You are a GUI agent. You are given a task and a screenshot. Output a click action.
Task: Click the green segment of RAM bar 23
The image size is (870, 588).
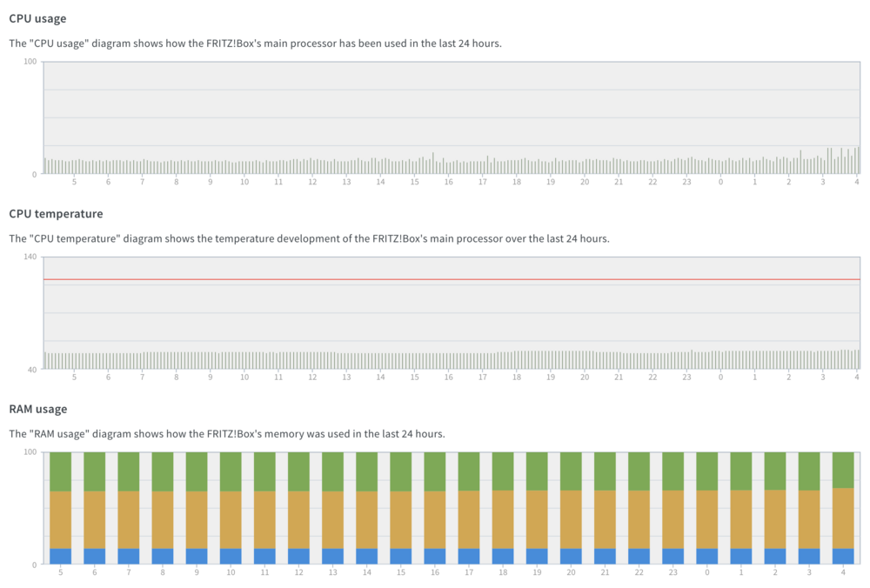pos(673,471)
